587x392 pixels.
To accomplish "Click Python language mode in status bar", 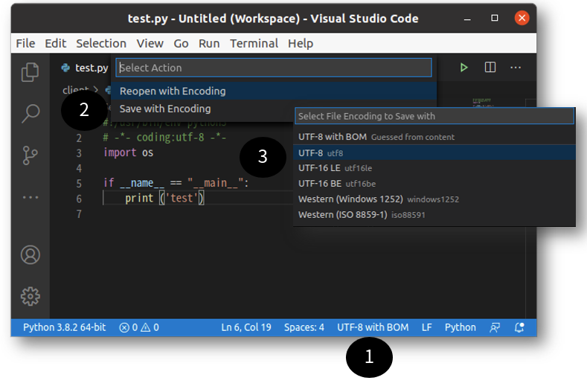I will (x=460, y=327).
